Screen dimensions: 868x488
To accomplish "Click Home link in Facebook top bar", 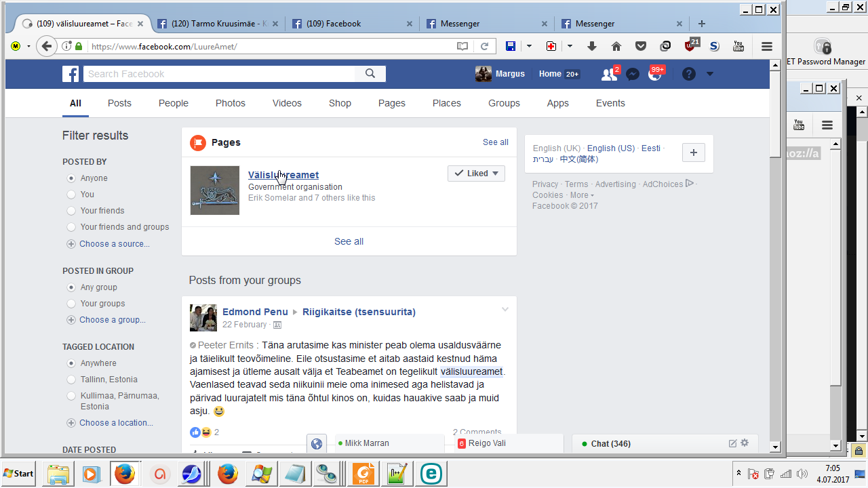I will tap(550, 74).
